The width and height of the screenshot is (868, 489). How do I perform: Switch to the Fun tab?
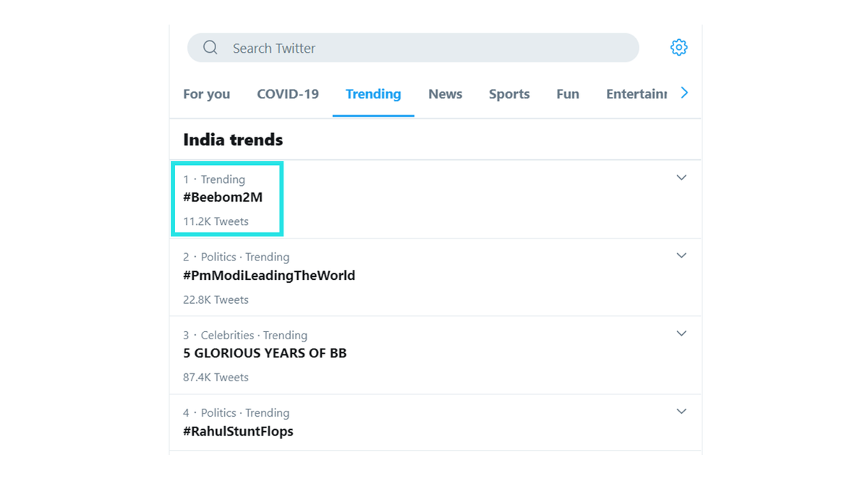(568, 94)
